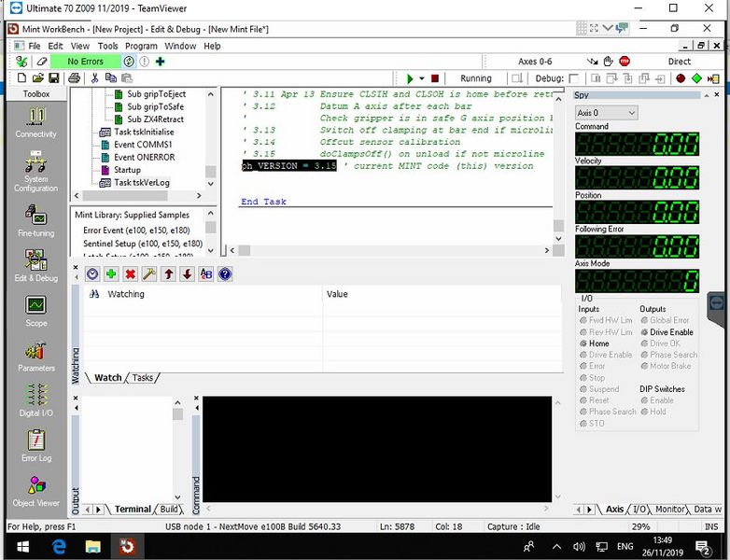Toggle the STO input indicator
Screen dimensions: 730x560
(583, 424)
